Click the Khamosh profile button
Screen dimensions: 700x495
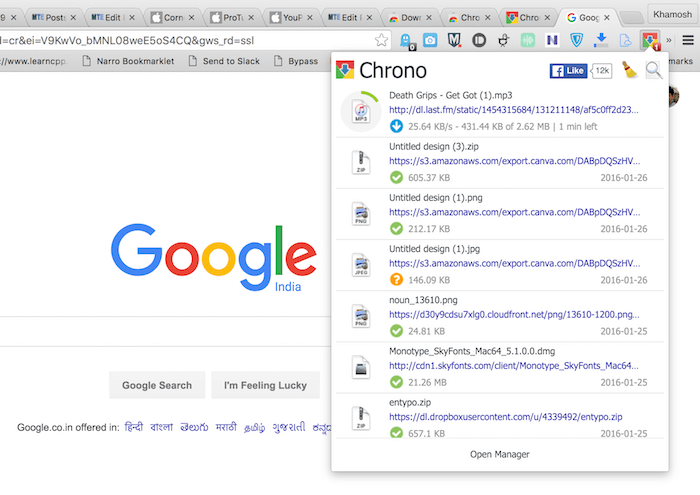pyautogui.click(x=672, y=14)
